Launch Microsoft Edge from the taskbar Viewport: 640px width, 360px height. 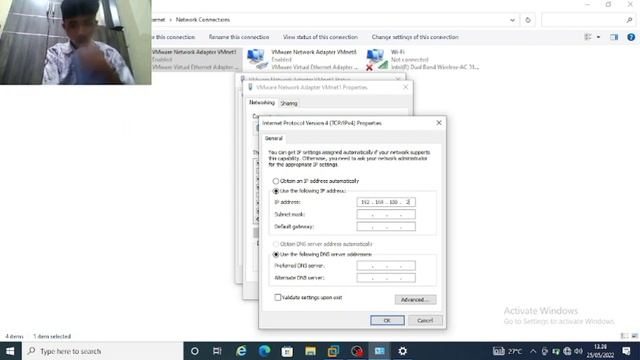click(x=264, y=351)
